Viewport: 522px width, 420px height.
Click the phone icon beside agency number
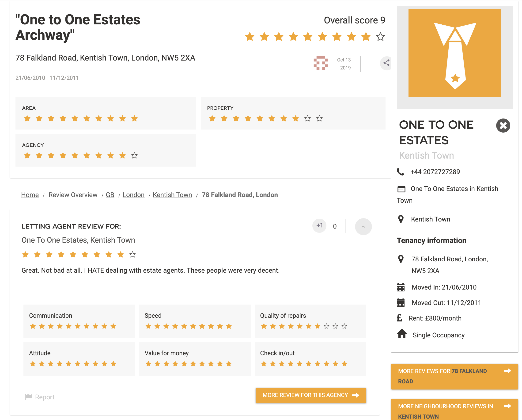[401, 172]
